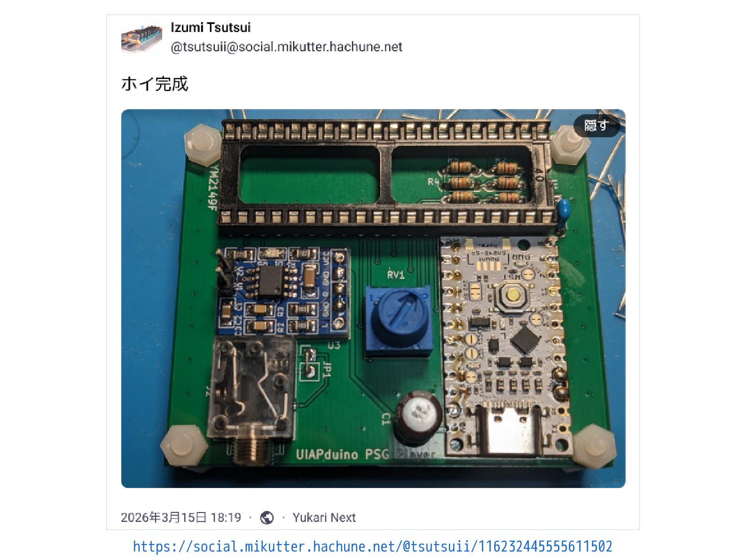Image resolution: width=746 pixels, height=560 pixels.
Task: Click the @tsutsuii@social.mikutter.hachune.net handle
Action: pos(286,47)
